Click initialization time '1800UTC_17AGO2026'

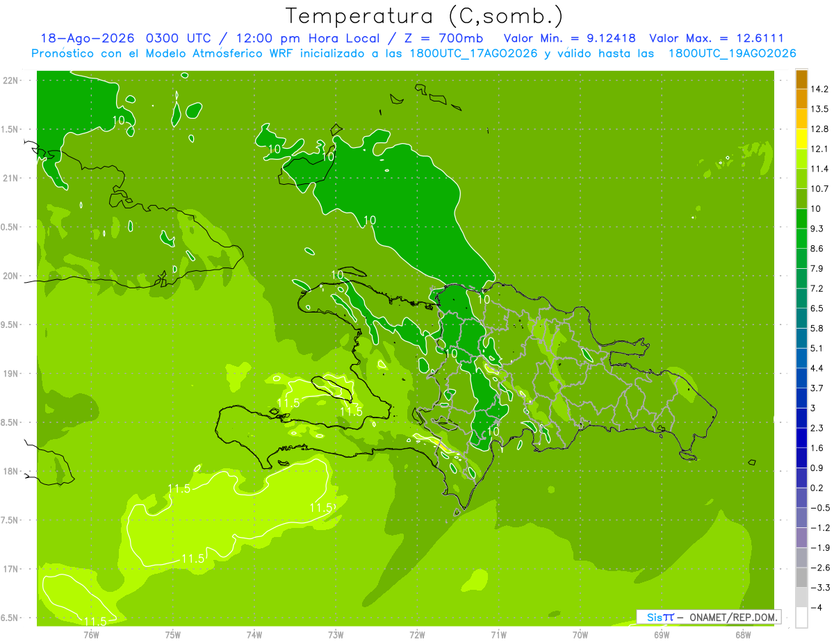pos(472,53)
